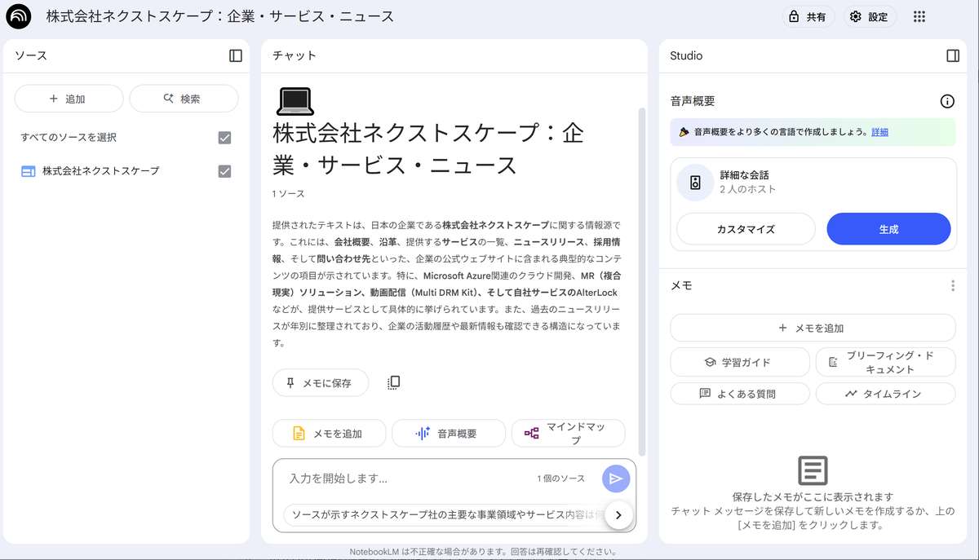Click the chat 音声概要 button
Viewport: 979px width, 560px height.
coord(449,434)
